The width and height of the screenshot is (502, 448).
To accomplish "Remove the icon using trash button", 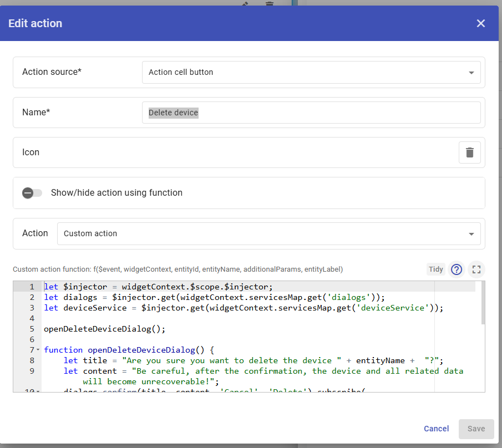I will 469,152.
